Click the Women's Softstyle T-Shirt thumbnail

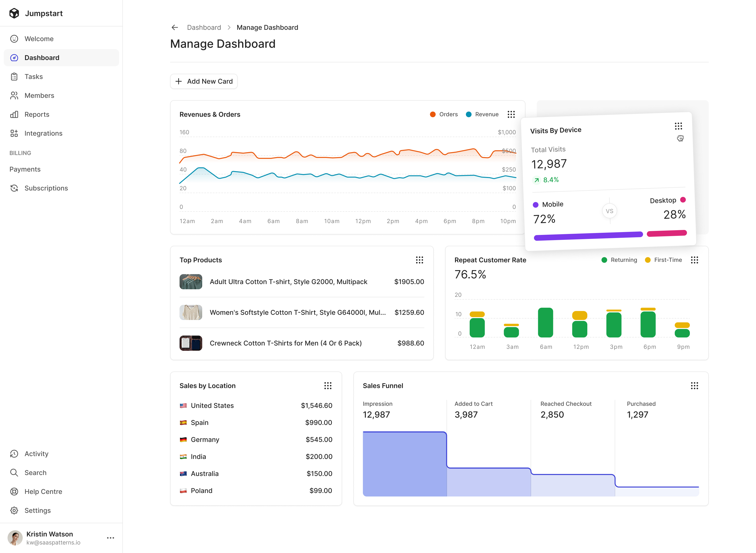[191, 312]
